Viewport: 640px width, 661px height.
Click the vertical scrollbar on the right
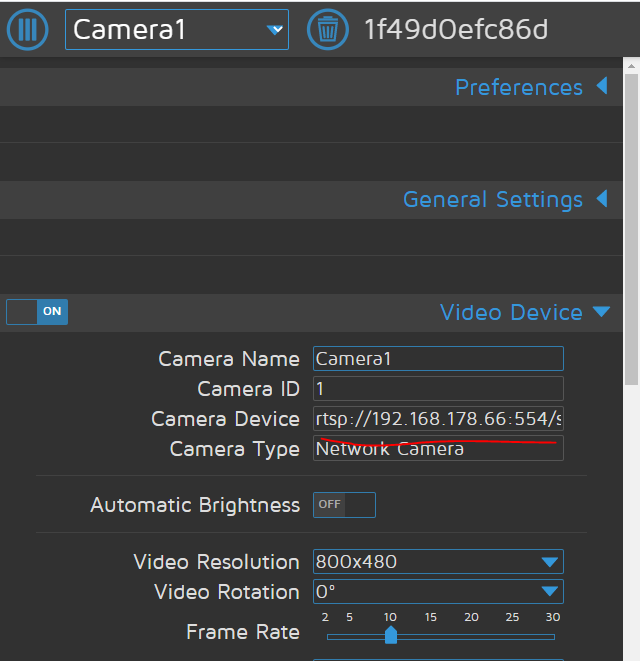[x=631, y=220]
